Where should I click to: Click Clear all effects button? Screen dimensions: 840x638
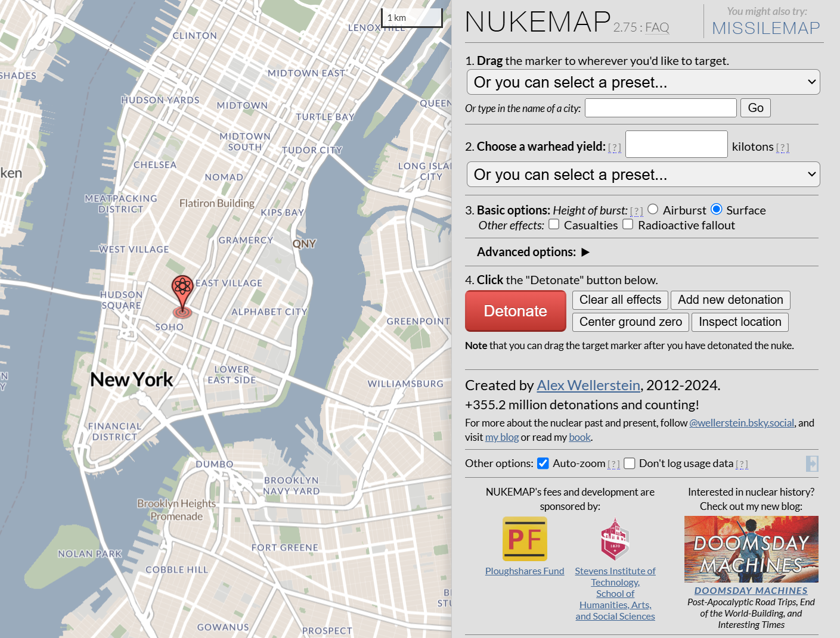coord(620,300)
